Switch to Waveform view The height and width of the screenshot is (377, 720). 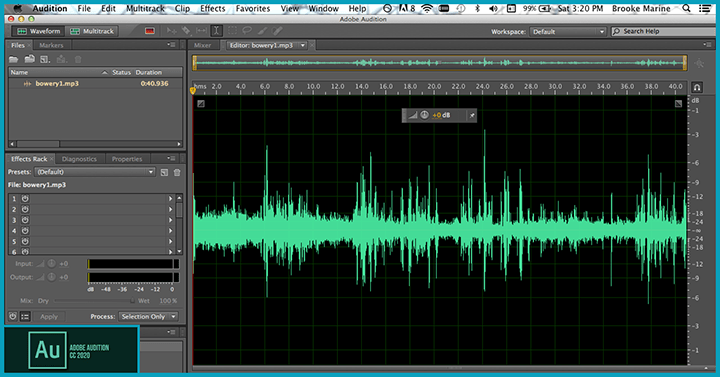point(38,31)
